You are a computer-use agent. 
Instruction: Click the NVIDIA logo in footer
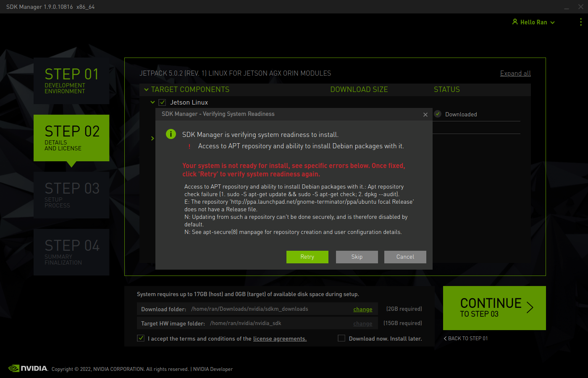tap(28, 368)
